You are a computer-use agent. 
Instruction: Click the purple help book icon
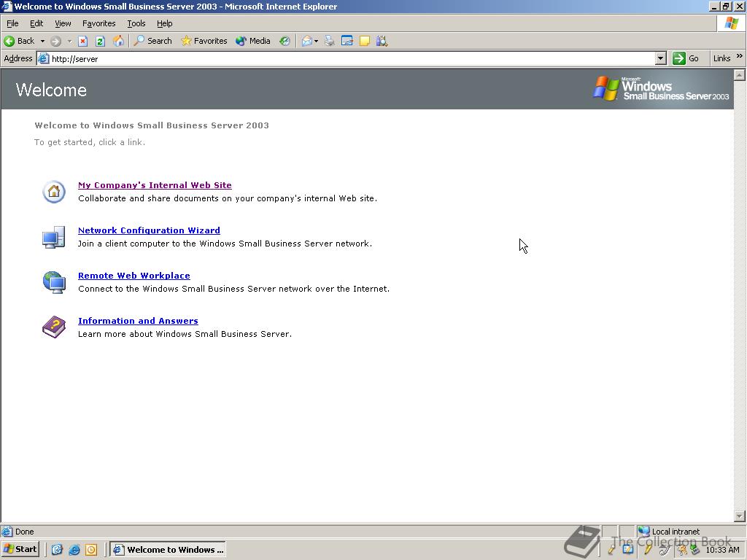click(x=54, y=327)
